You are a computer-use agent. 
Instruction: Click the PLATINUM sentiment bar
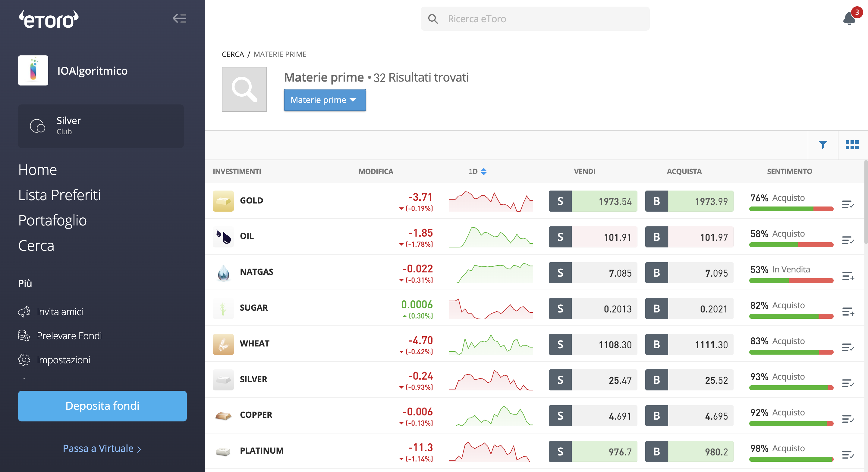pyautogui.click(x=791, y=459)
